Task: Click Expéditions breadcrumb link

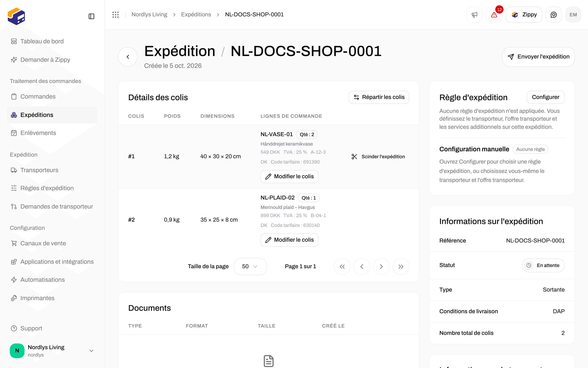Action: pyautogui.click(x=196, y=15)
